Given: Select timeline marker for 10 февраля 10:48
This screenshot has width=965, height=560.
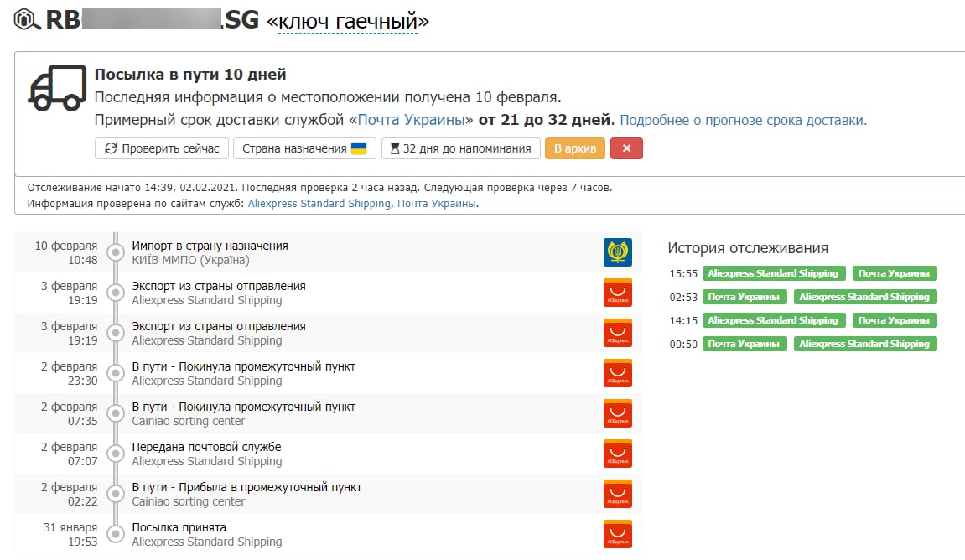Looking at the screenshot, I should 115,252.
